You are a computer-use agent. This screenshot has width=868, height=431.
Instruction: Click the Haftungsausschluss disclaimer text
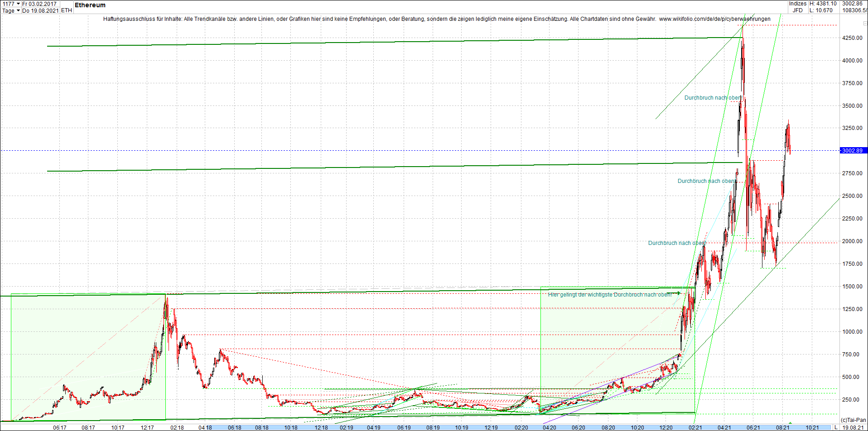tap(380, 19)
